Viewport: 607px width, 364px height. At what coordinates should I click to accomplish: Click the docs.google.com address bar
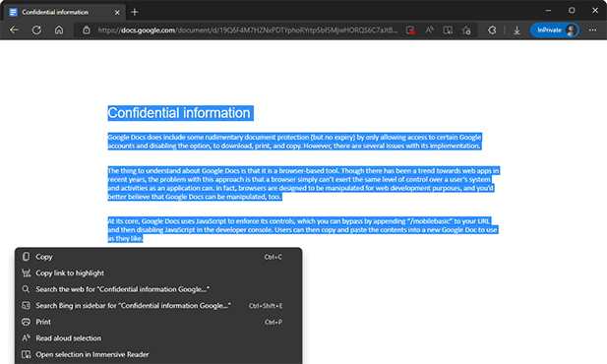(247, 30)
